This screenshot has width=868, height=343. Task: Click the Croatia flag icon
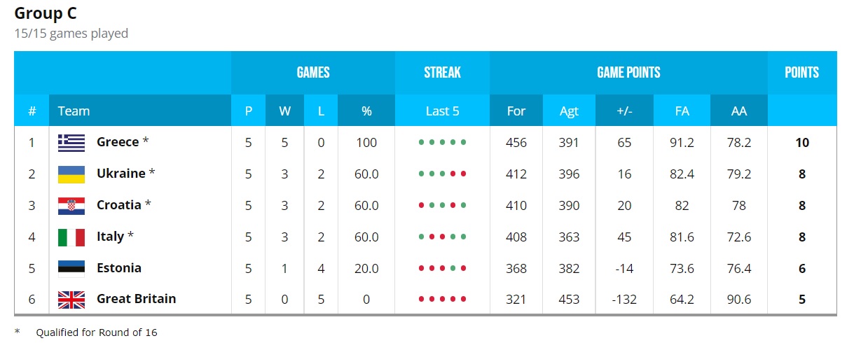(71, 206)
